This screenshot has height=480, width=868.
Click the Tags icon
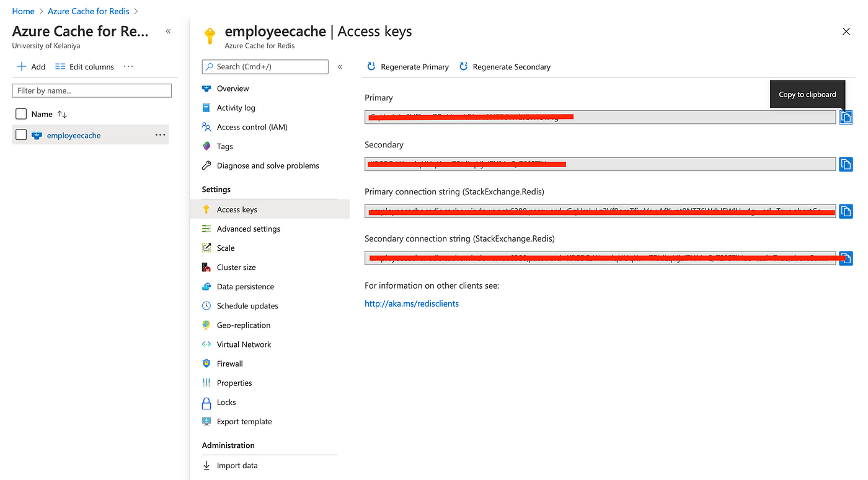pos(206,146)
